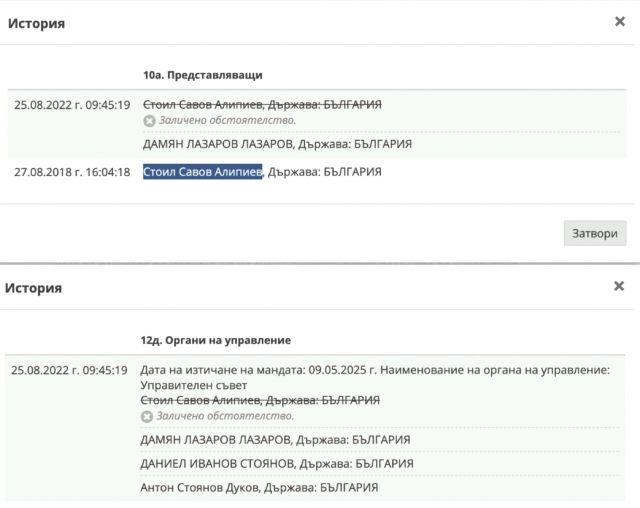
Task: Click the 25.08.2022 timestamp in the management bodies history
Action: point(70,370)
